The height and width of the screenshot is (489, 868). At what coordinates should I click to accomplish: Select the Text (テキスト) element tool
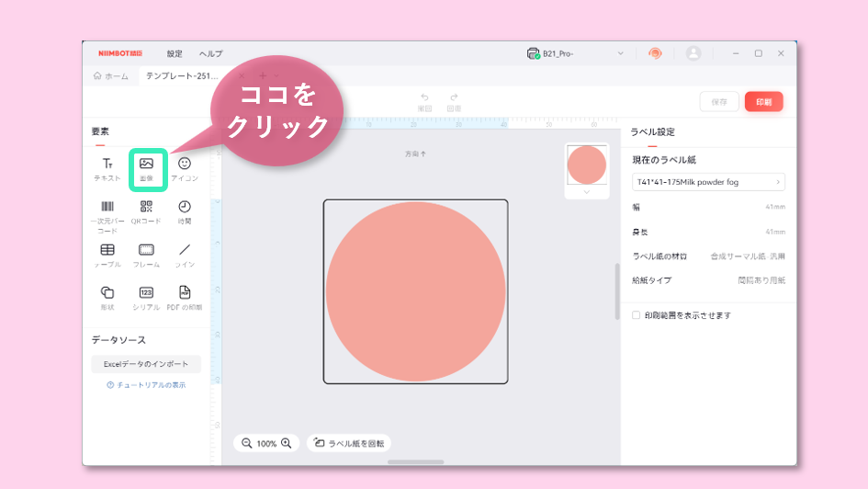coord(107,169)
